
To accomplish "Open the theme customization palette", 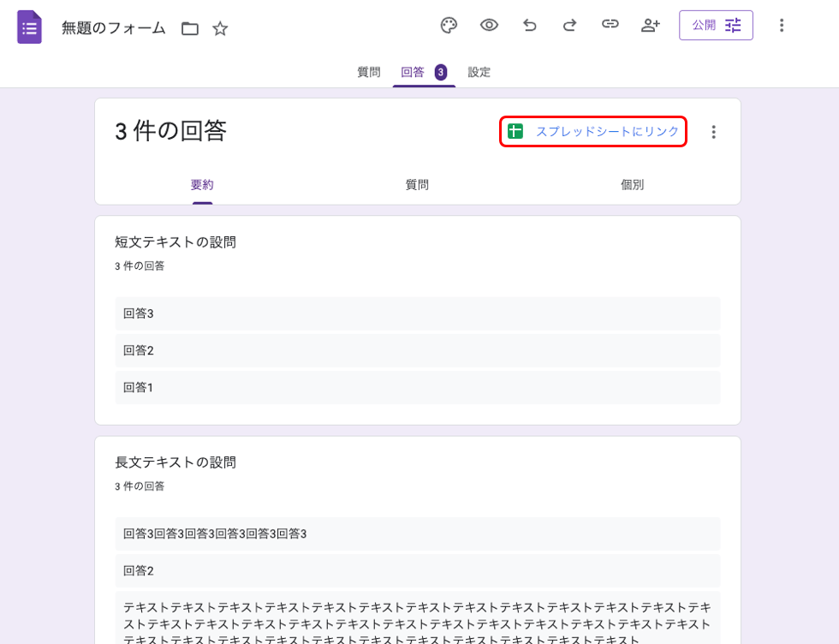I will click(449, 25).
